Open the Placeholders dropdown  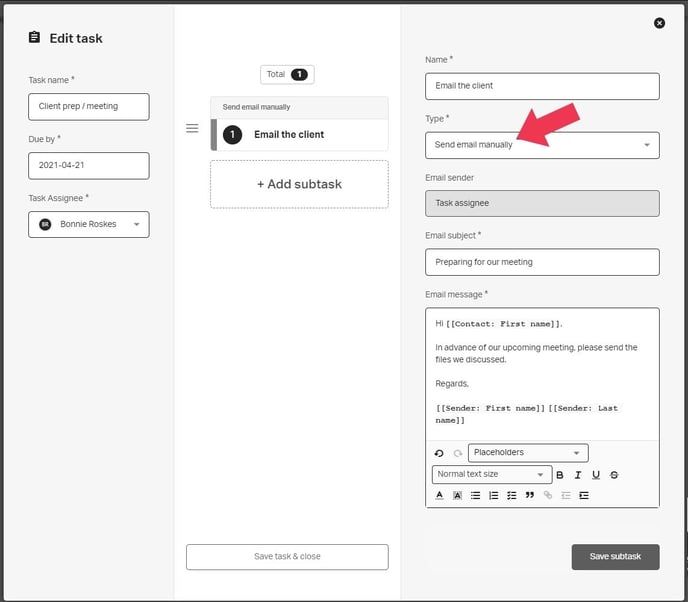pyautogui.click(x=527, y=453)
